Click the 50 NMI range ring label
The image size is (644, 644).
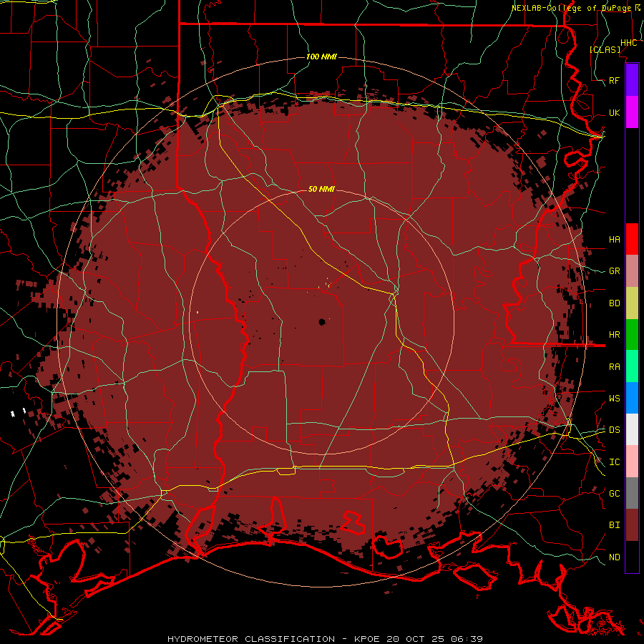[x=321, y=189]
